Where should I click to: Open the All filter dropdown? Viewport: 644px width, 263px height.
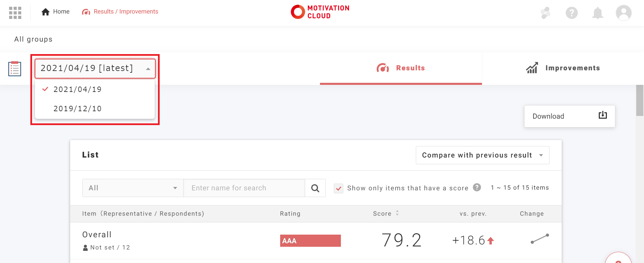pyautogui.click(x=133, y=188)
